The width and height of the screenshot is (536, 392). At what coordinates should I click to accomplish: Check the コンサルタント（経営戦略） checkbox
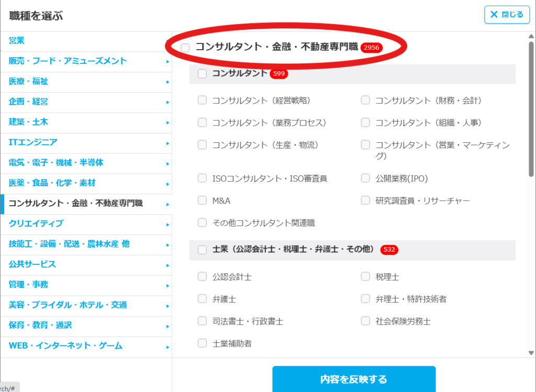click(202, 100)
